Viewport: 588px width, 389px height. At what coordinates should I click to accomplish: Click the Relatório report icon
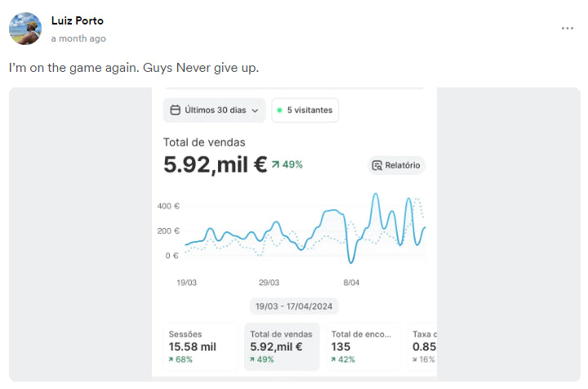click(x=377, y=165)
